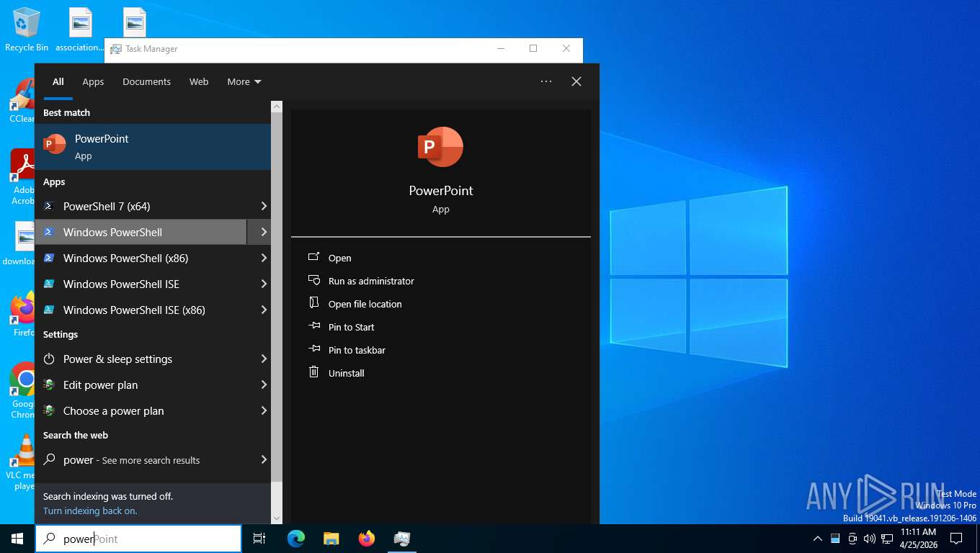Launch PowerShell 7 (x64) from the Apps list
The width and height of the screenshot is (980, 553).
(x=141, y=206)
